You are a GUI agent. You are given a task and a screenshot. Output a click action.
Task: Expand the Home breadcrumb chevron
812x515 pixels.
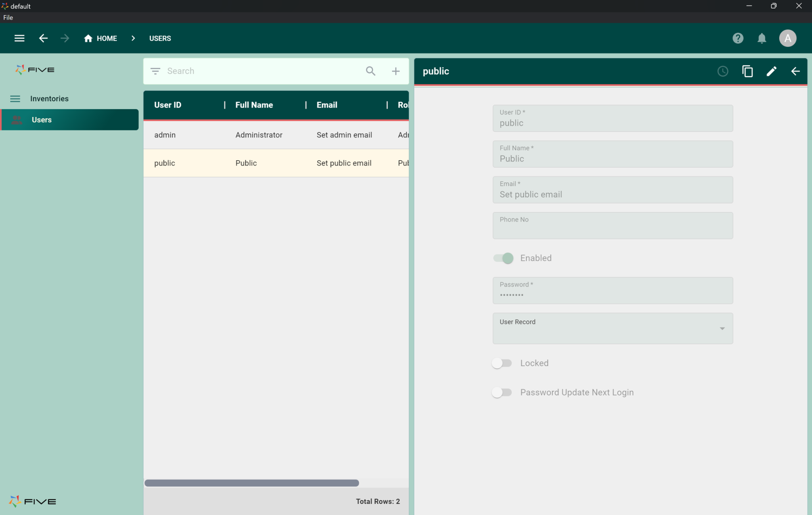133,38
